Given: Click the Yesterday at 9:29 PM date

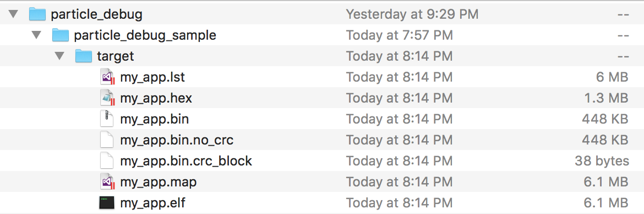Looking at the screenshot, I should pyautogui.click(x=412, y=14).
